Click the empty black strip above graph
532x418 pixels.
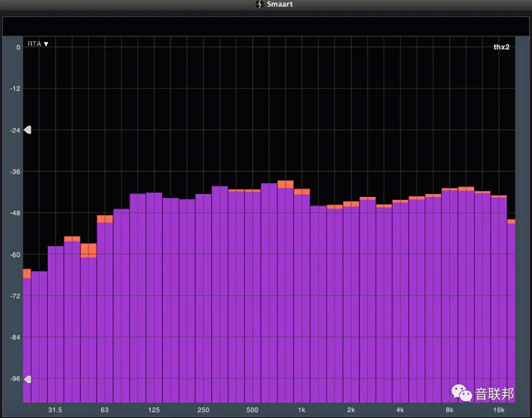pos(266,27)
